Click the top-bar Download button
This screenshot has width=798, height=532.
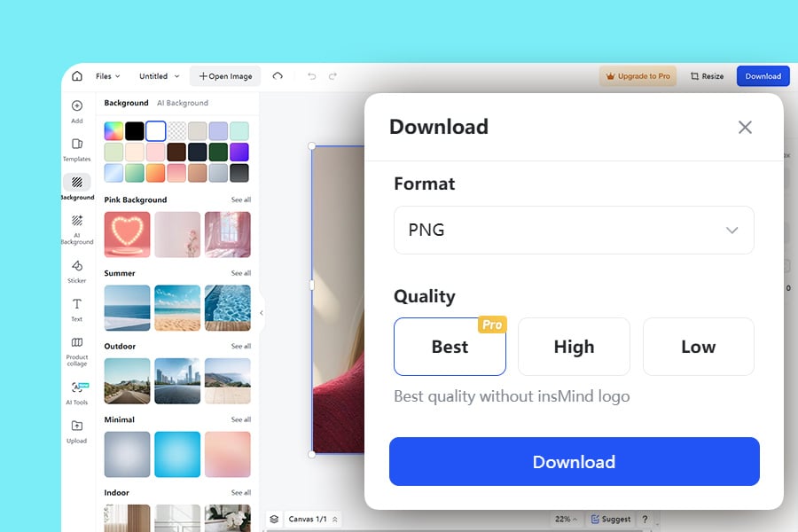coord(763,76)
